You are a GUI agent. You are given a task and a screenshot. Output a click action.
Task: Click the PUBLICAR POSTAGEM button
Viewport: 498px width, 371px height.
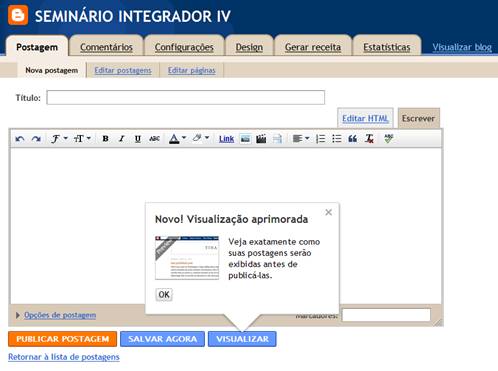click(x=63, y=339)
